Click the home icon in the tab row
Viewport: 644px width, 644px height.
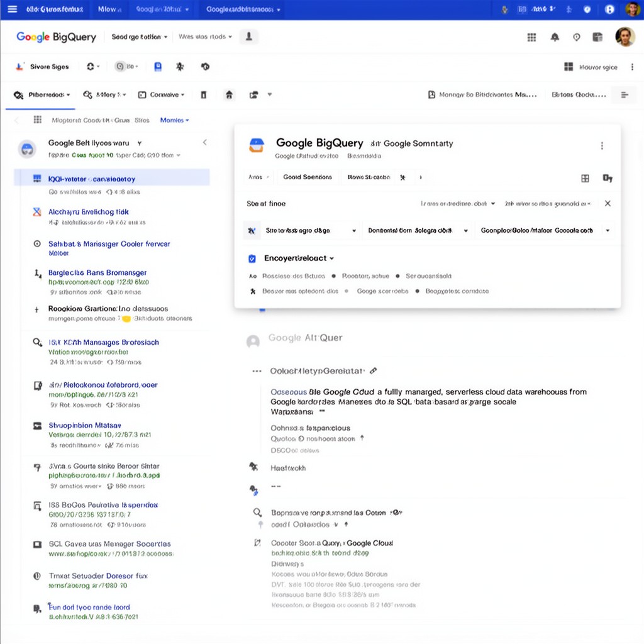pos(229,95)
